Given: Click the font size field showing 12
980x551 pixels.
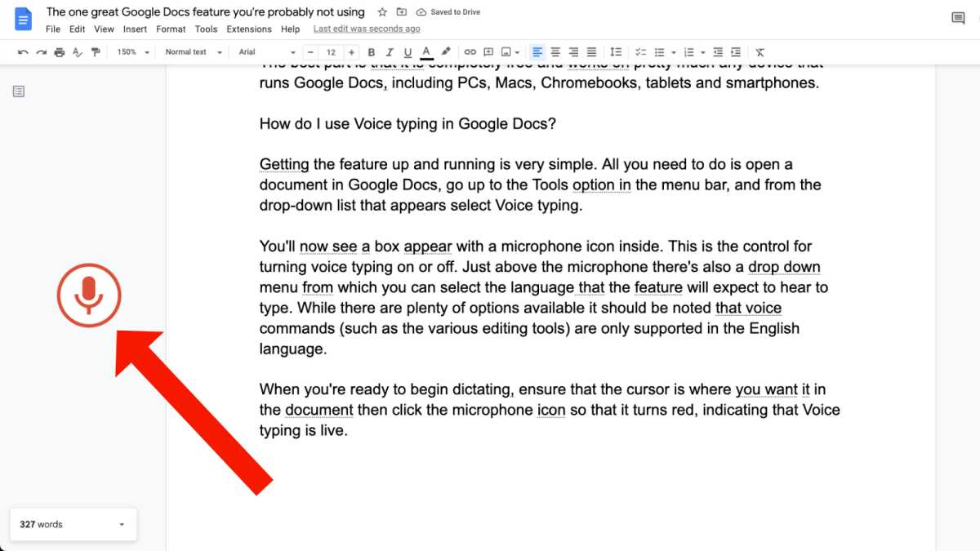Looking at the screenshot, I should tap(331, 52).
